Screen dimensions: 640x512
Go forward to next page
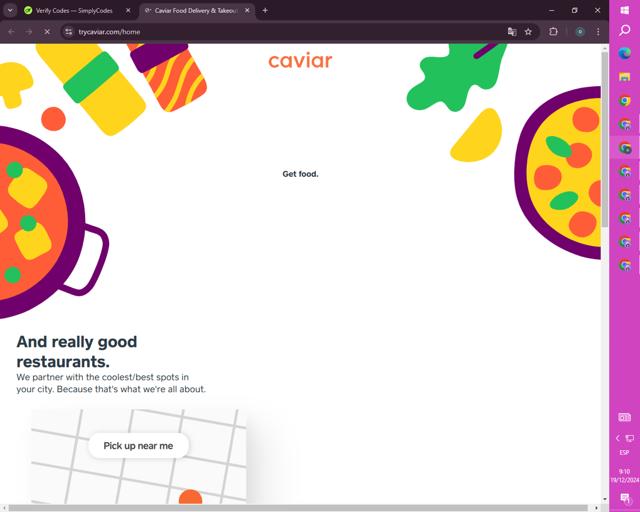click(29, 32)
